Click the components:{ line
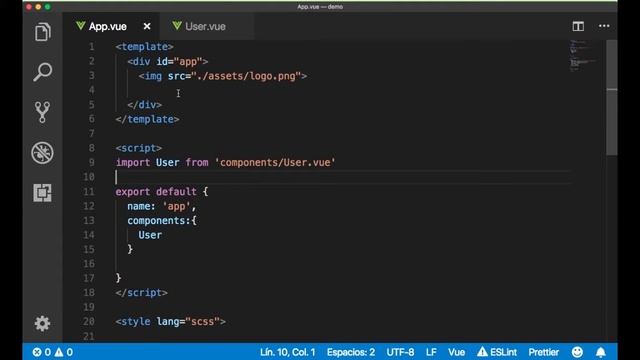The height and width of the screenshot is (360, 640). click(x=162, y=220)
